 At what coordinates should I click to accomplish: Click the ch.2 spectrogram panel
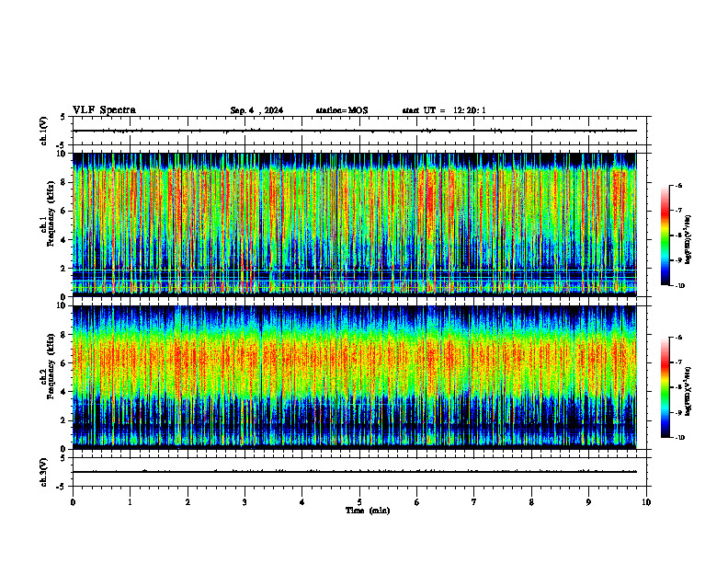355,377
